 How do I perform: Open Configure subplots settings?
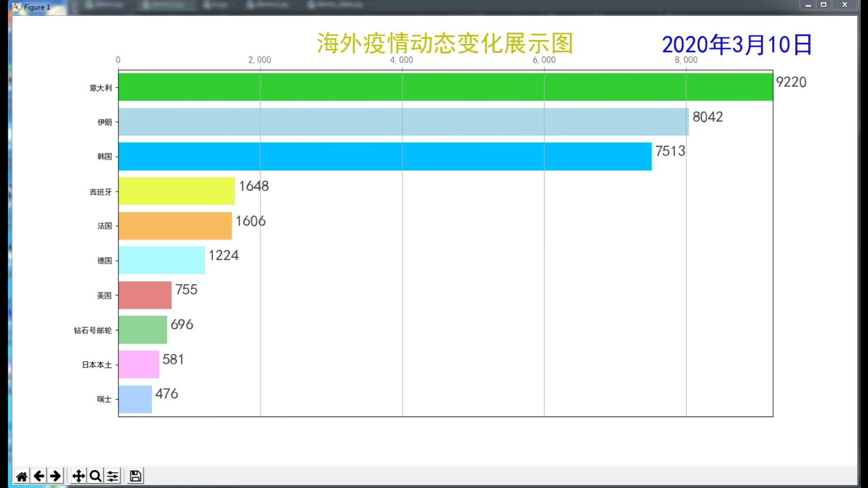(113, 476)
